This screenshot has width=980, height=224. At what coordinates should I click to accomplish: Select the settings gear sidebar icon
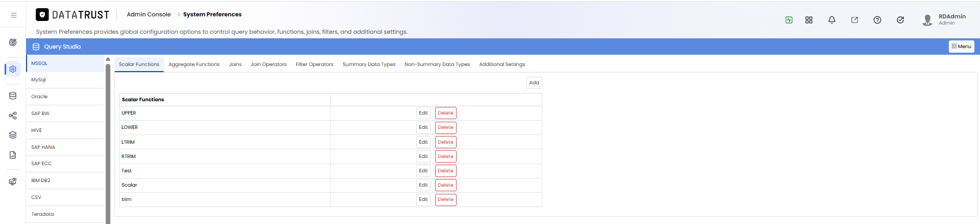[x=13, y=69]
